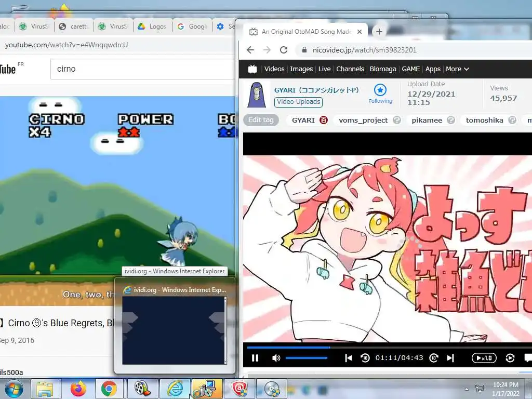Toggle the comment display icon in player
Screen dimensions: 532x399
[528, 358]
